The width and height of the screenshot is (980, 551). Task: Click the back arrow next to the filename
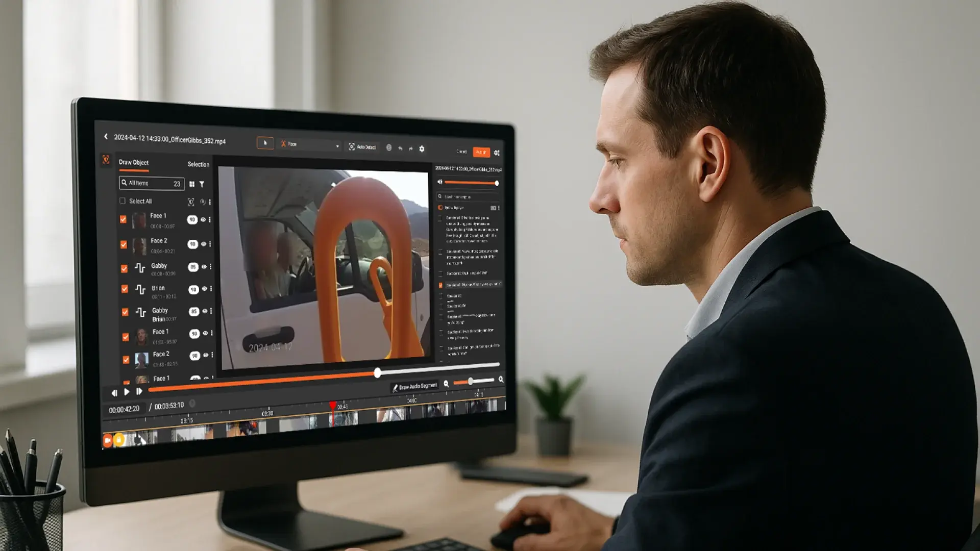point(106,137)
